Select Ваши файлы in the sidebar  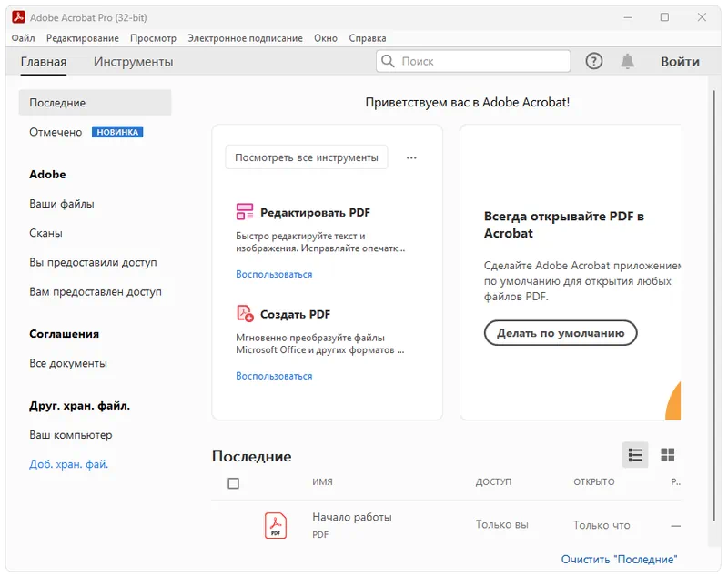62,204
